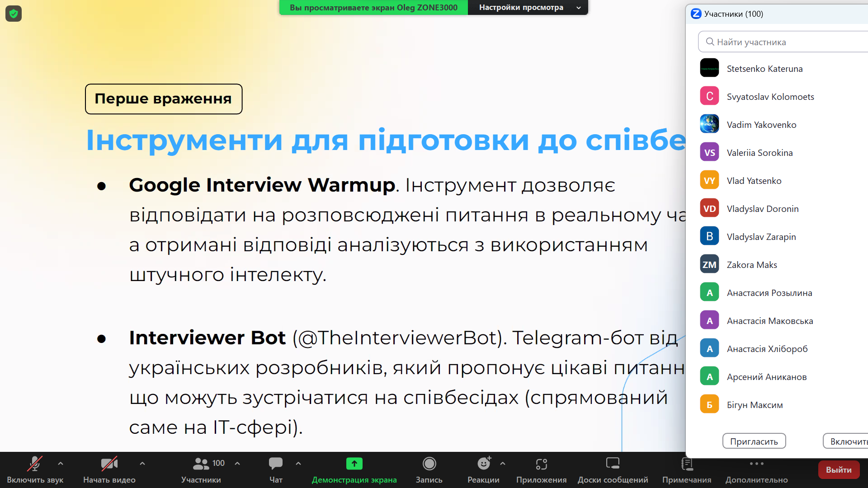Open Реакции emoji menu
868x488 pixels.
483,470
